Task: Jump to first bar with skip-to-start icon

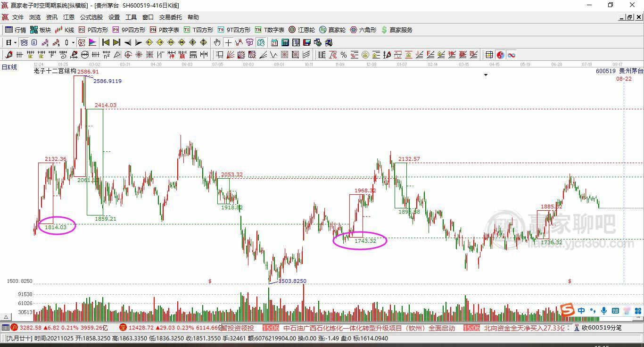Action: pyautogui.click(x=106, y=42)
